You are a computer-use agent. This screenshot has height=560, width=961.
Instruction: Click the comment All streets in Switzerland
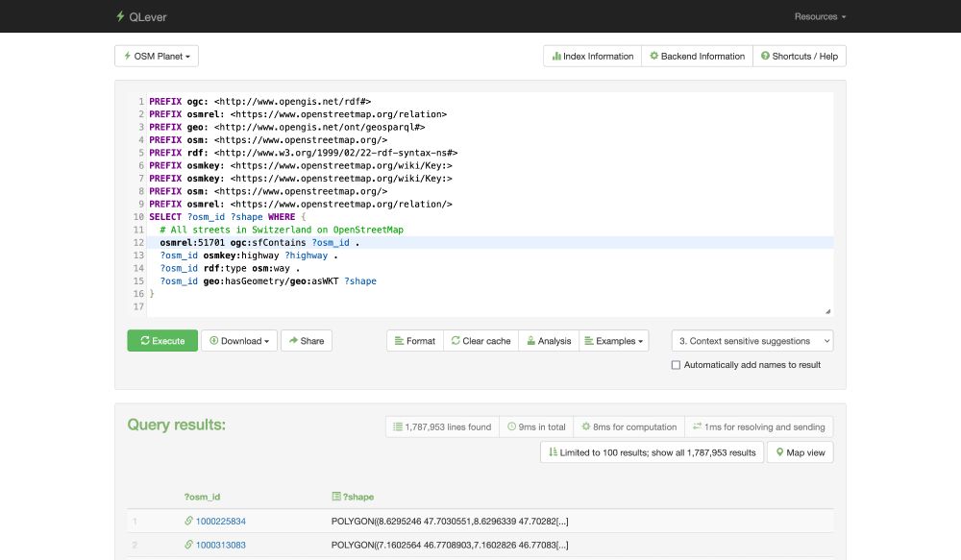[282, 230]
